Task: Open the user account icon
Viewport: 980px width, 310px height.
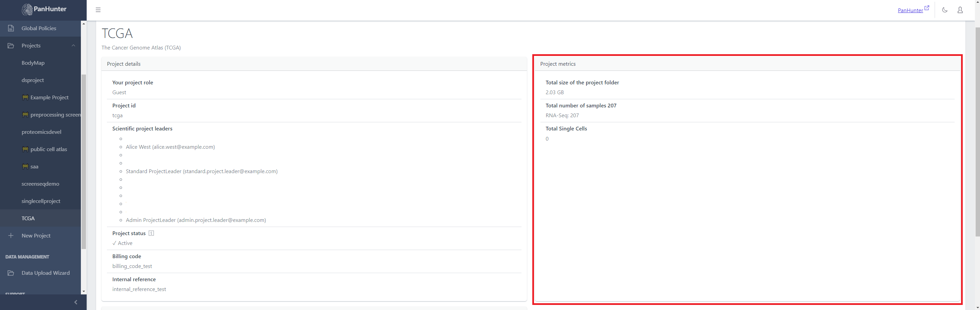Action: coord(960,10)
